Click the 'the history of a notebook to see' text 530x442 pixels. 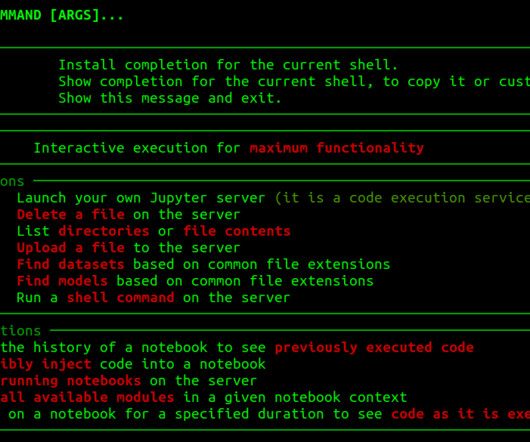coord(133,347)
